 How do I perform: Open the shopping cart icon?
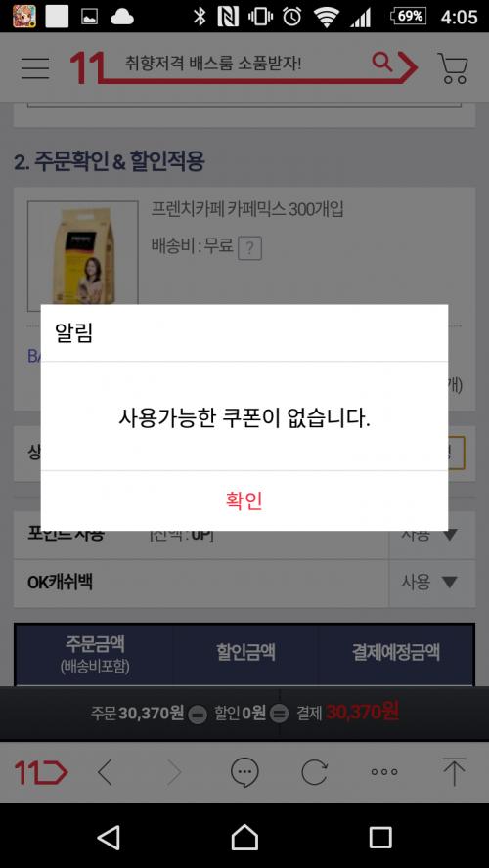point(453,68)
